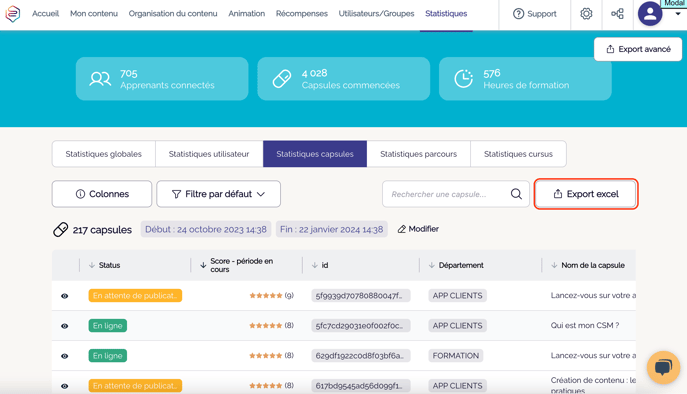Image resolution: width=687 pixels, height=394 pixels.
Task: Expand the Filtre par défaut dropdown
Action: 219,194
